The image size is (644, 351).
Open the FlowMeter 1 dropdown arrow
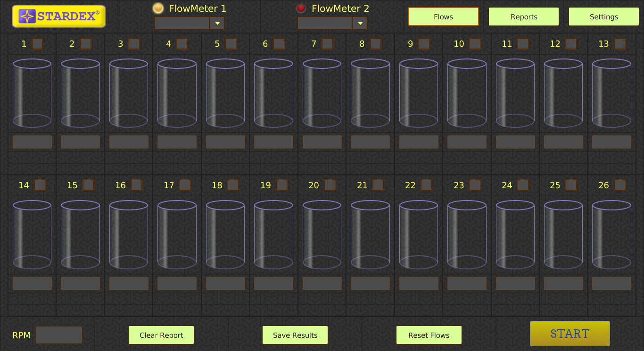(217, 23)
